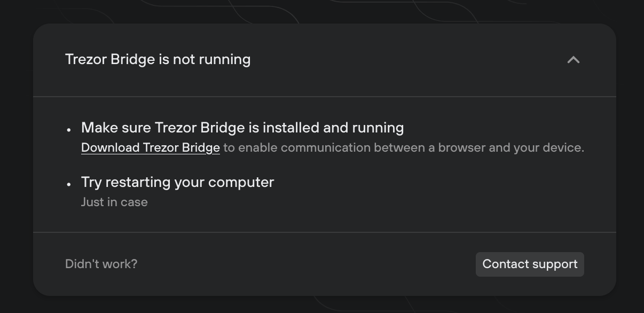Click the underlined Download Trezor Bridge text
This screenshot has height=313, width=644.
150,147
